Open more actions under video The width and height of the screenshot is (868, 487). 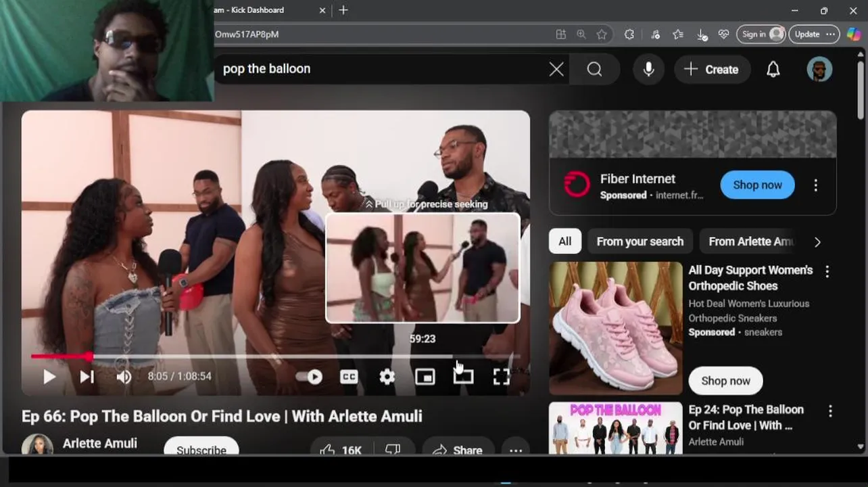pos(515,448)
